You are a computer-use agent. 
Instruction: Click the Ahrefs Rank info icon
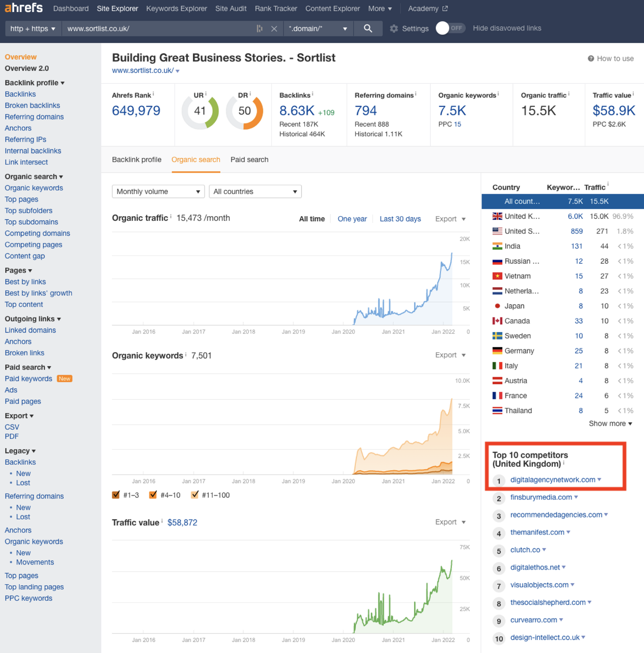pyautogui.click(x=153, y=94)
